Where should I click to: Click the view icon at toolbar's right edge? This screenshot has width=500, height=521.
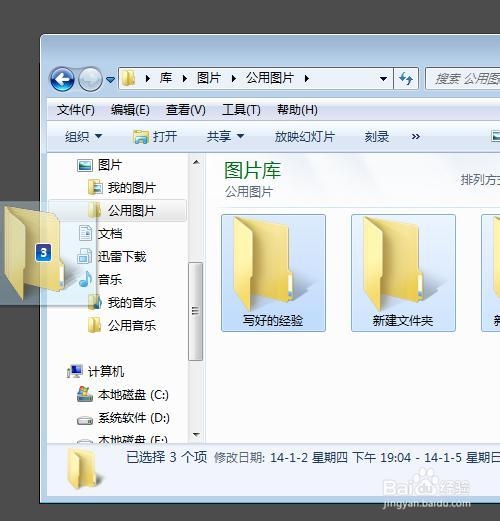(x=495, y=137)
